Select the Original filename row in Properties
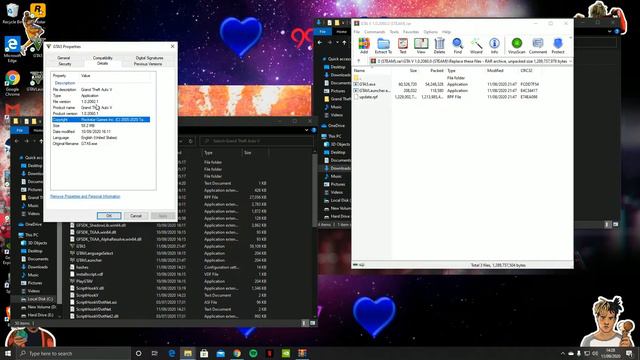The width and height of the screenshot is (640, 360). click(x=101, y=144)
